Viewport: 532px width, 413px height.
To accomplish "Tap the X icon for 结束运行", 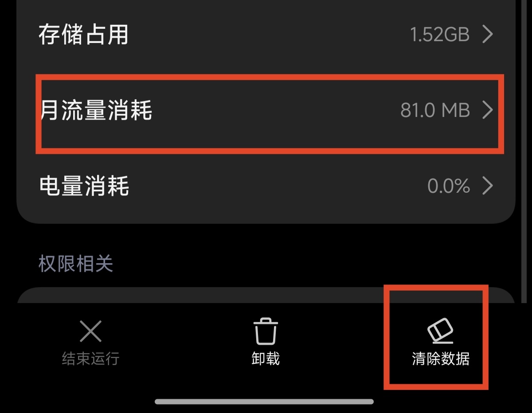I will coord(90,331).
